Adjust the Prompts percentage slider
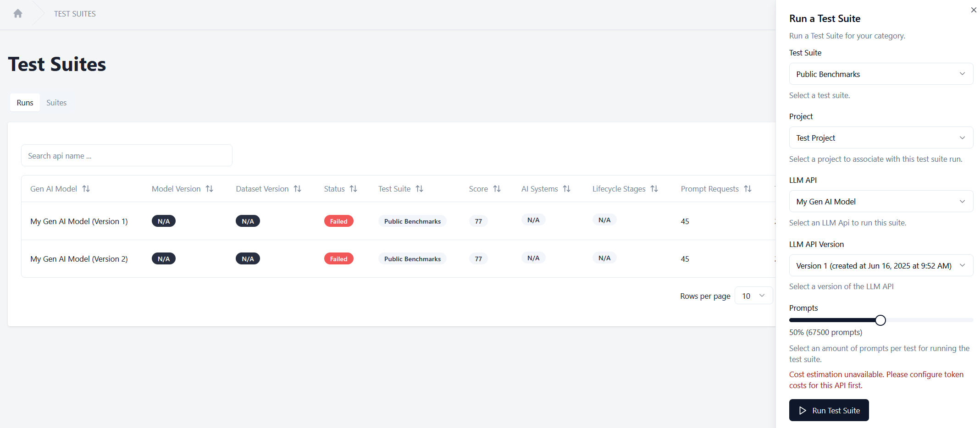This screenshot has width=980, height=428. click(880, 320)
